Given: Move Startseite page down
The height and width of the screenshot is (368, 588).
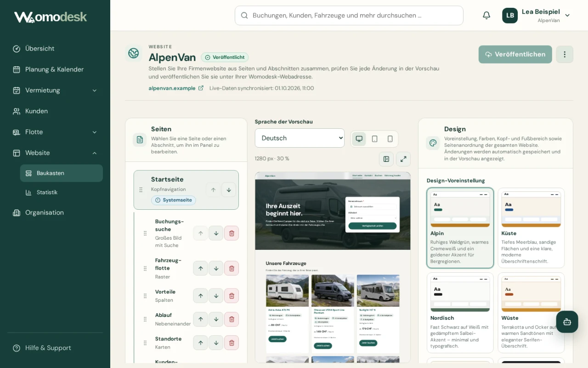Looking at the screenshot, I should point(229,190).
